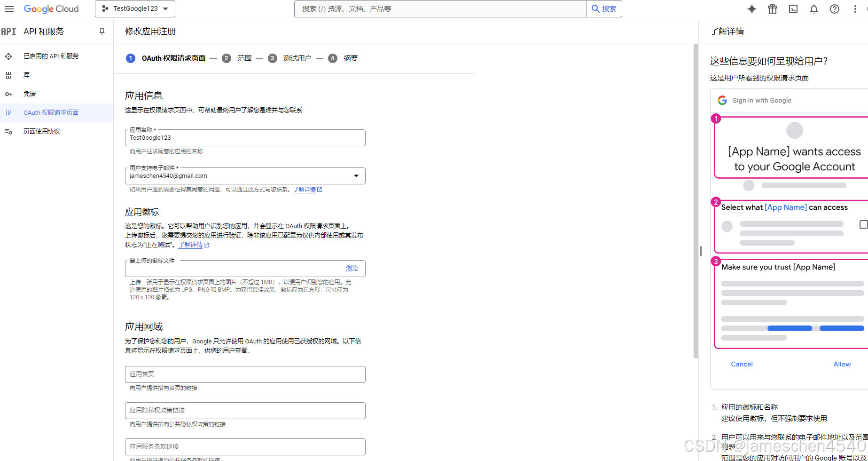Open 已启用的 API 和服务 in sidebar
Screen dimensions: 868x461
56,56
